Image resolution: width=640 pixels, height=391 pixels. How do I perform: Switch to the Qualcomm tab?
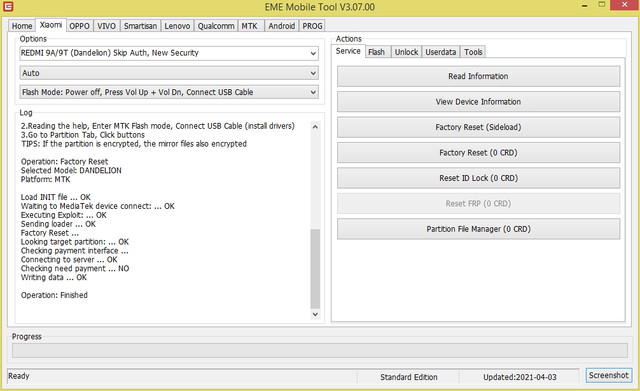(x=216, y=26)
